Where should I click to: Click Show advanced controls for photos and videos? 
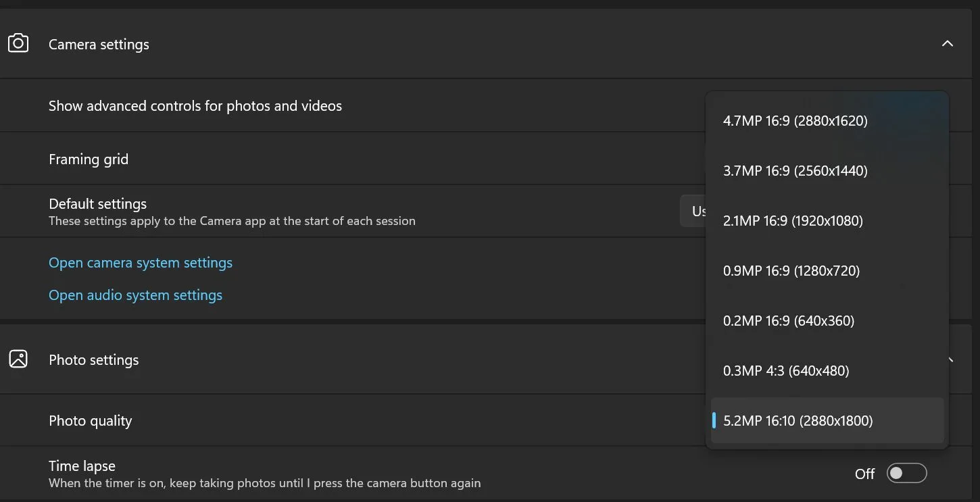[x=195, y=106]
